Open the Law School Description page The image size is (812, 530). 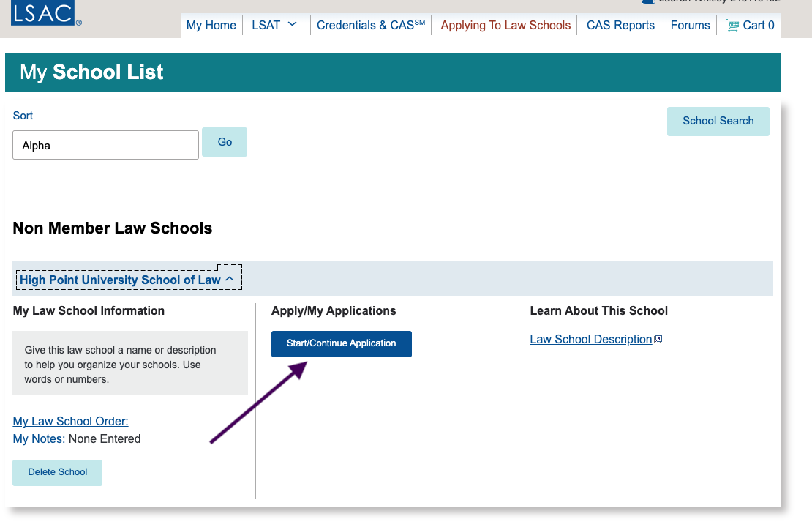click(x=590, y=338)
